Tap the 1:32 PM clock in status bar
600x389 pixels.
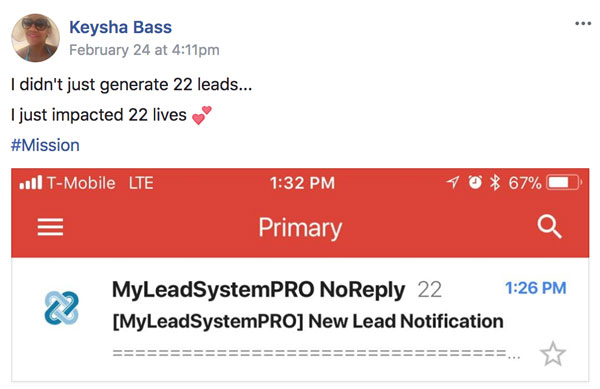(302, 183)
